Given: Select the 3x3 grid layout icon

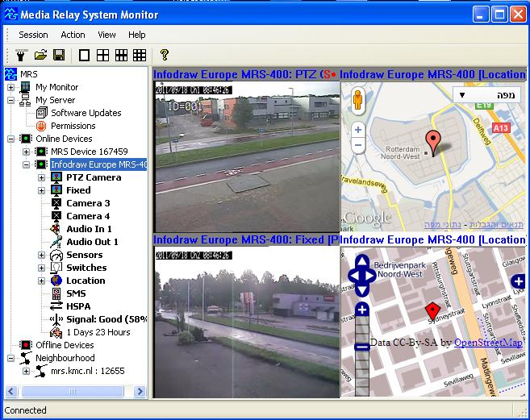Looking at the screenshot, I should pyautogui.click(x=121, y=55).
